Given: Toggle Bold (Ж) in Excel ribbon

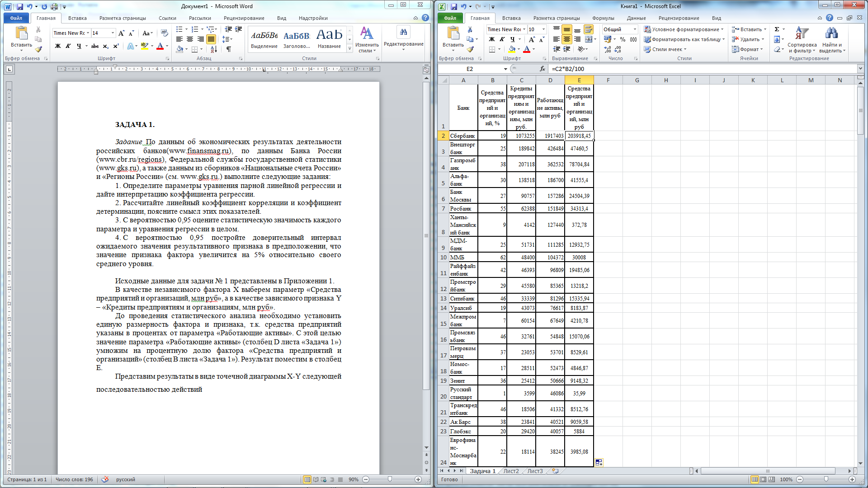Looking at the screenshot, I should 492,39.
